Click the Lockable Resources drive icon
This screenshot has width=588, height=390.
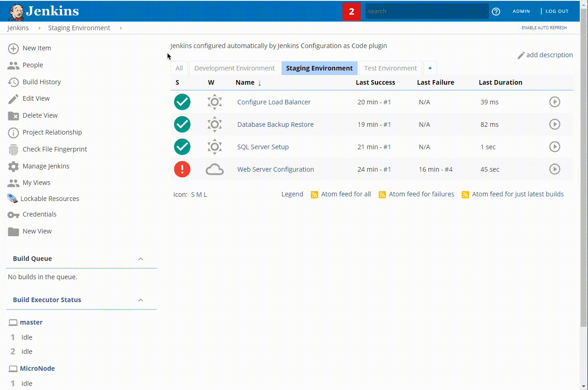[x=13, y=199]
